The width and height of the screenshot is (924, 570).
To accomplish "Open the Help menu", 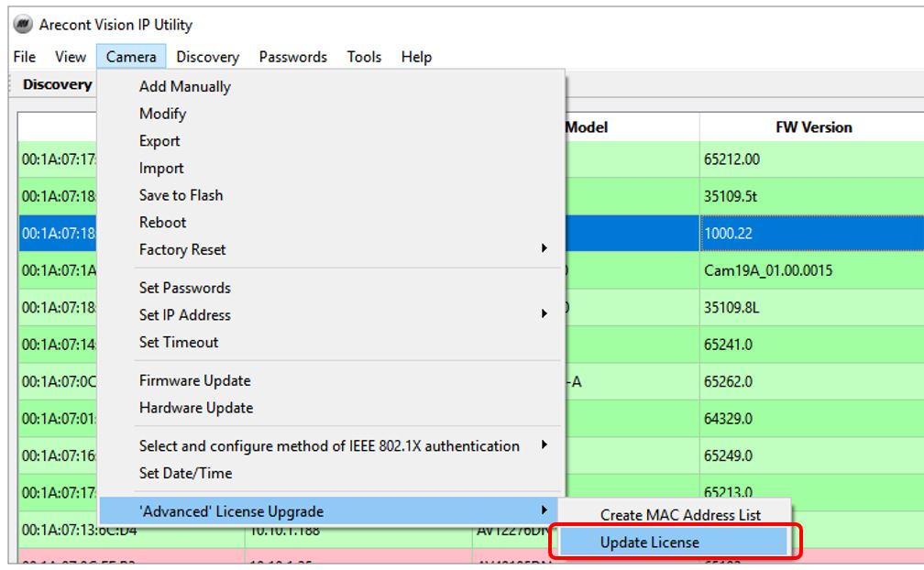I will (416, 57).
